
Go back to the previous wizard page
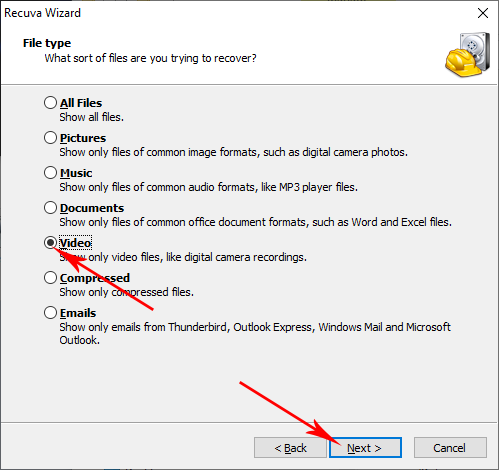[290, 448]
